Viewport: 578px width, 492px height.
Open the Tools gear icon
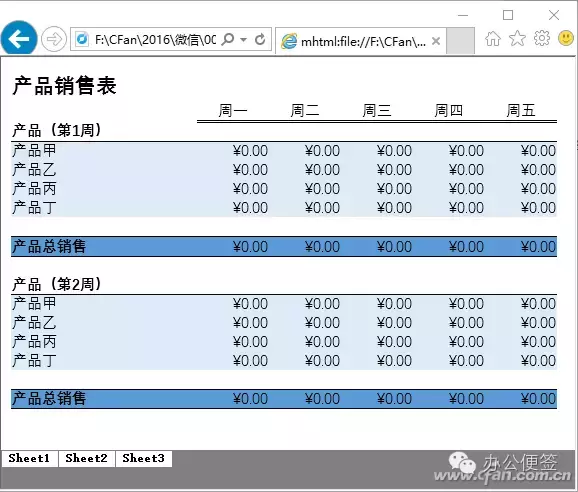tap(542, 38)
